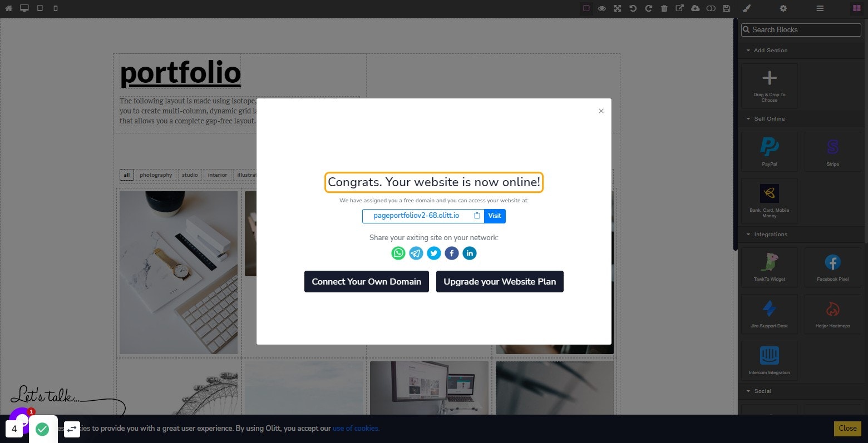Select the Facebook Pixel block
Screen dimensions: 868x443
(832, 267)
